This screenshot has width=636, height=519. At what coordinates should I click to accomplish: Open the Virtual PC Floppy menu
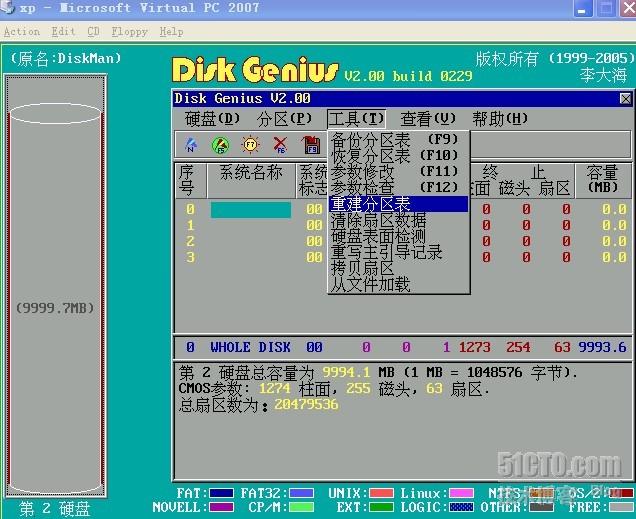click(130, 32)
